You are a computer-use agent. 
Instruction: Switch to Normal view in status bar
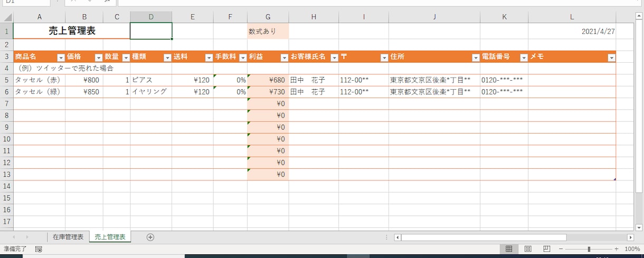click(509, 249)
